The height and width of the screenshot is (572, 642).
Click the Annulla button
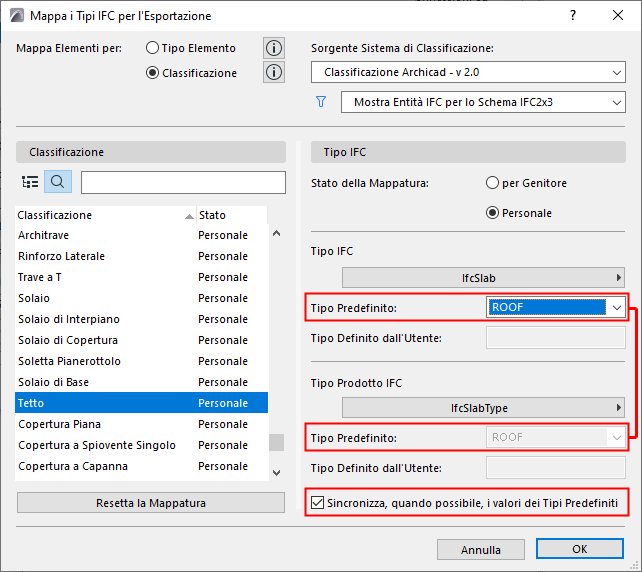pos(481,549)
